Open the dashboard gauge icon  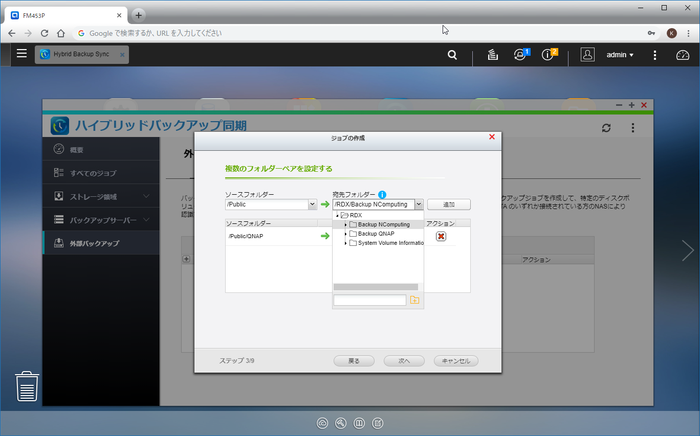click(x=683, y=55)
